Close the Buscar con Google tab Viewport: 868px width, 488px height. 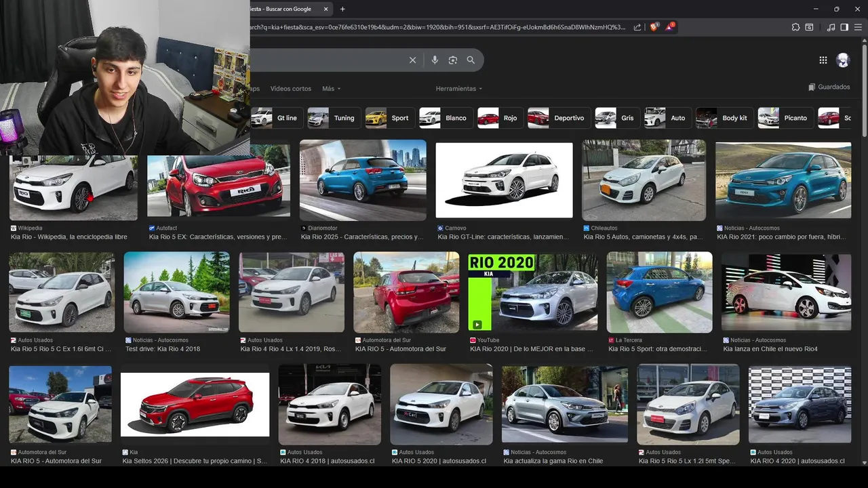[326, 9]
